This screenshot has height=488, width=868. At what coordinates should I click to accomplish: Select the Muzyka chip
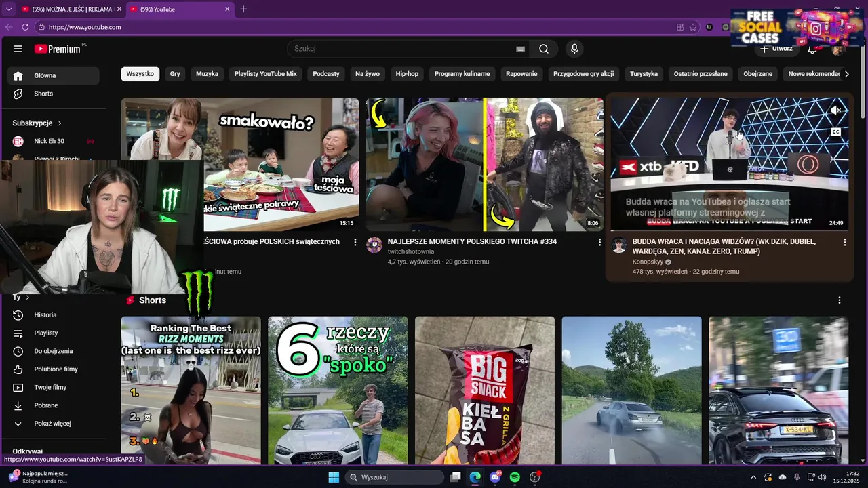[207, 74]
